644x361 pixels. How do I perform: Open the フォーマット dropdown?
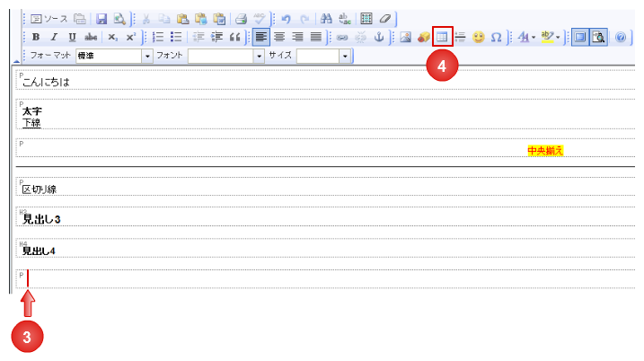click(x=147, y=56)
